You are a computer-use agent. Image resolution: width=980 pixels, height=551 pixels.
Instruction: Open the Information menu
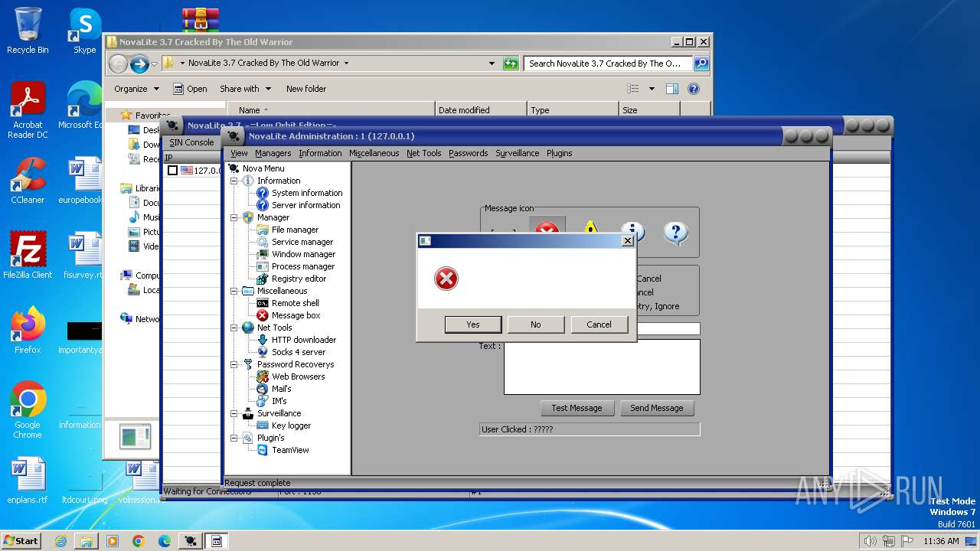click(320, 153)
